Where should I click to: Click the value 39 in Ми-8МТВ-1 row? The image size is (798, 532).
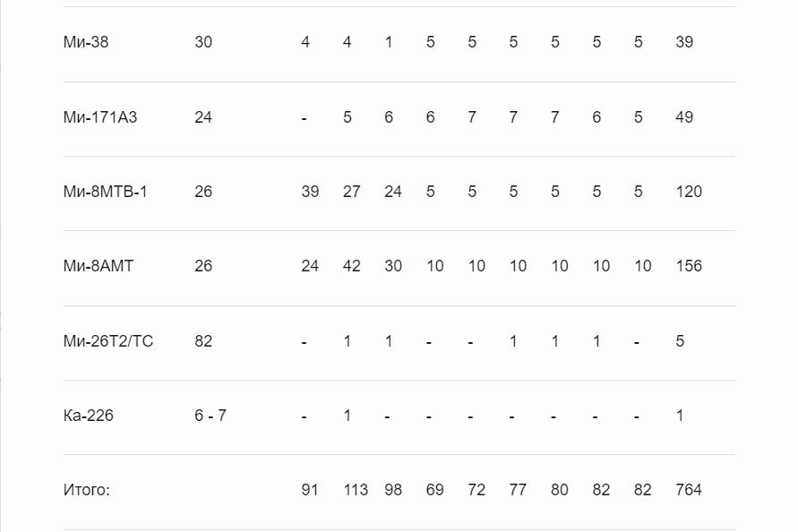310,192
